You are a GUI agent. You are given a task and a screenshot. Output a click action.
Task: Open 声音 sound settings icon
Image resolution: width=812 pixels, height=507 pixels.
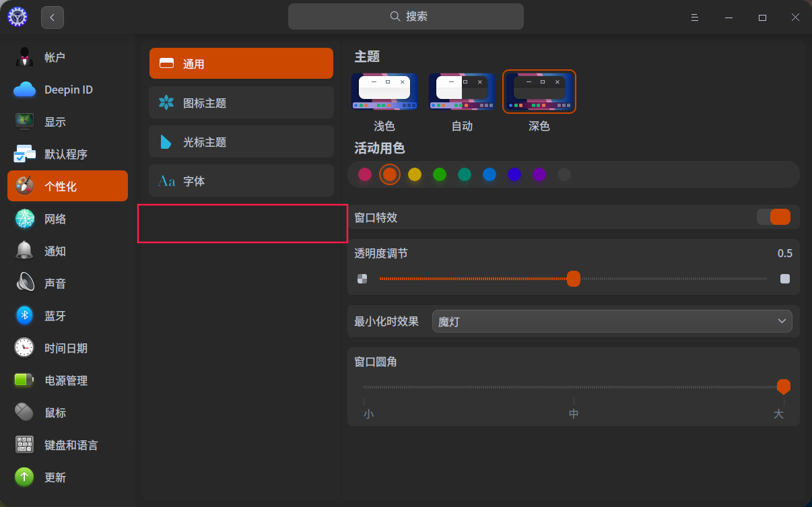[x=25, y=283]
